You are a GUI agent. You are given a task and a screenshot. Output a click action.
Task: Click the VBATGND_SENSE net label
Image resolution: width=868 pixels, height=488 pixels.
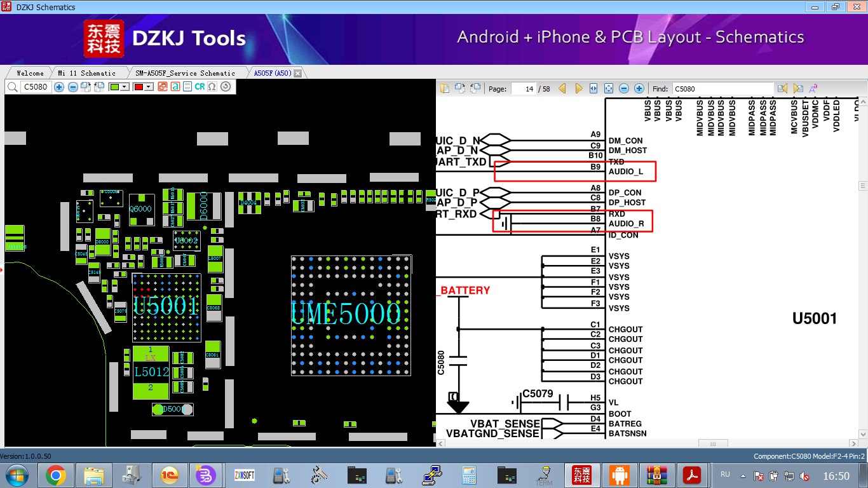[492, 433]
